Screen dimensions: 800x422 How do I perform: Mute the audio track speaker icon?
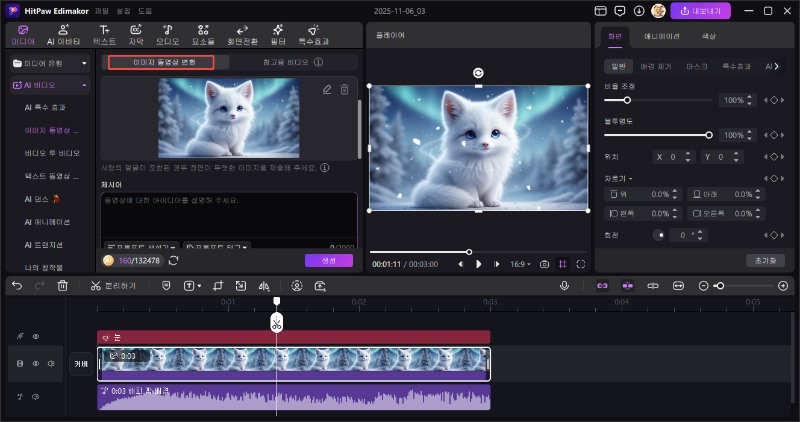click(36, 396)
